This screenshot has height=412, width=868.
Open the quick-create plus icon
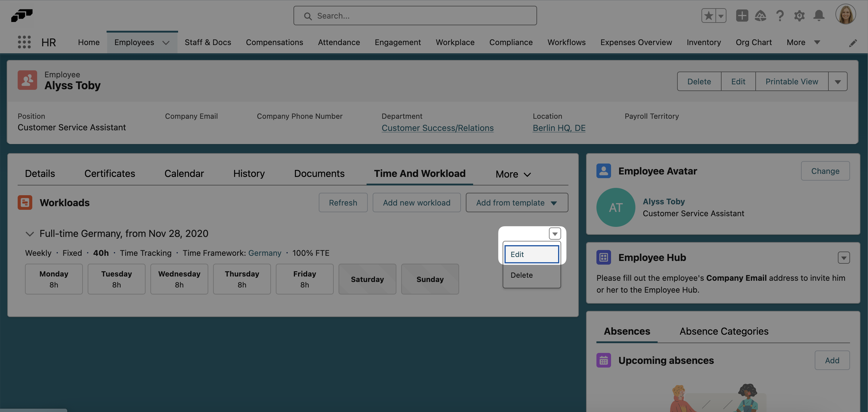(x=742, y=16)
